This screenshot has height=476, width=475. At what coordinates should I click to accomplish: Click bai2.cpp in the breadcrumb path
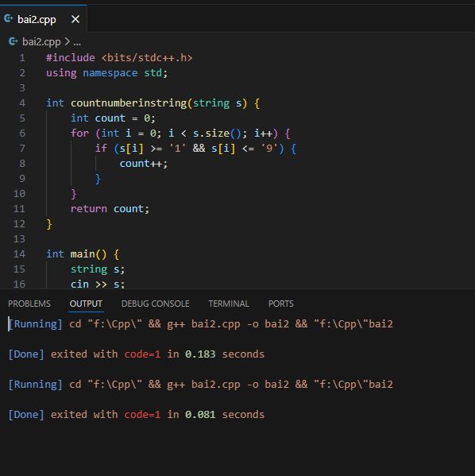pyautogui.click(x=41, y=41)
